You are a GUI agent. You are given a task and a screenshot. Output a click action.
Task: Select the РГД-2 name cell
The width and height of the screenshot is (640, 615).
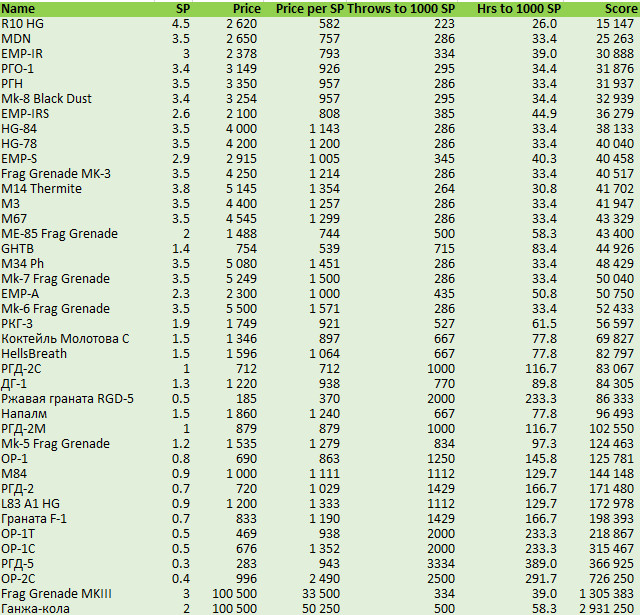(x=18, y=488)
